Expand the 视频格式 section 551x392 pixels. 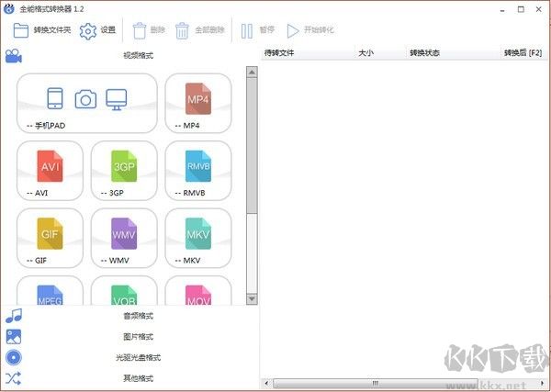coord(129,55)
